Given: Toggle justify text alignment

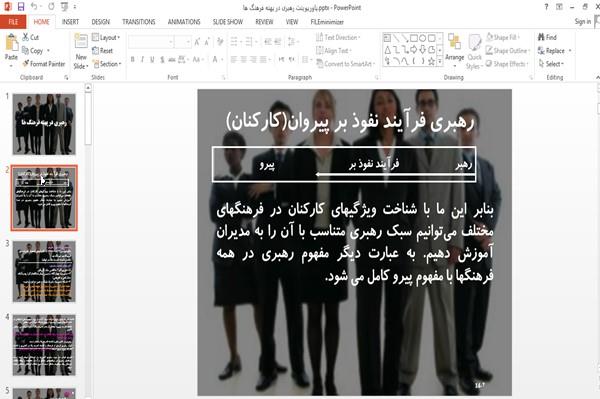Looking at the screenshot, I should [263, 59].
